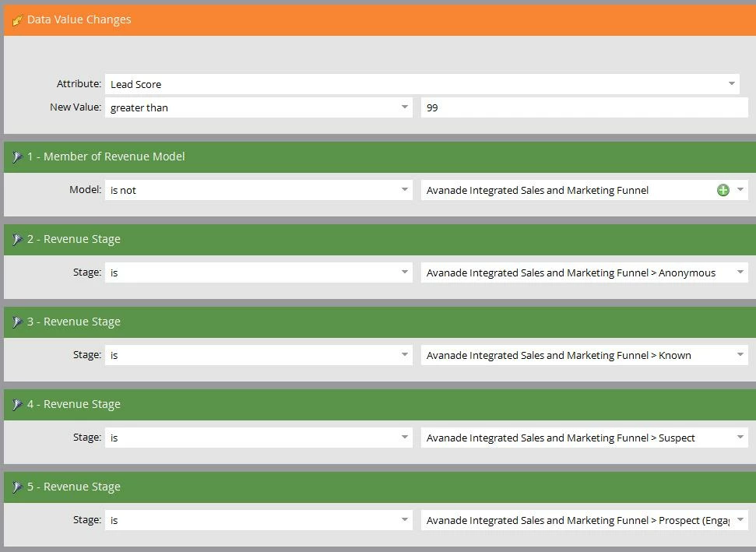The height and width of the screenshot is (552, 756).
Task: Click the 'Model:' label
Action: [x=86, y=189]
